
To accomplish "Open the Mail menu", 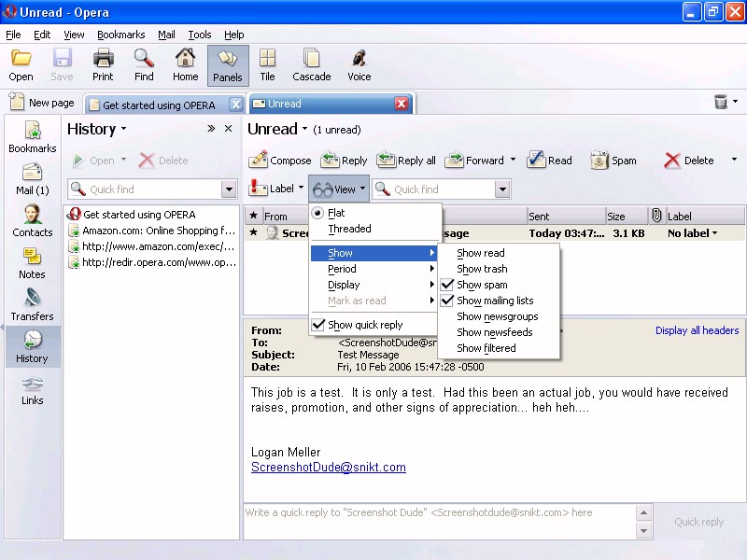I will click(x=167, y=35).
